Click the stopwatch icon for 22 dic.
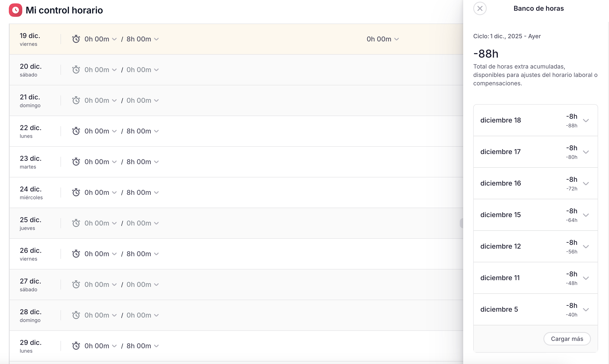The width and height of the screenshot is (609, 364). tap(76, 131)
